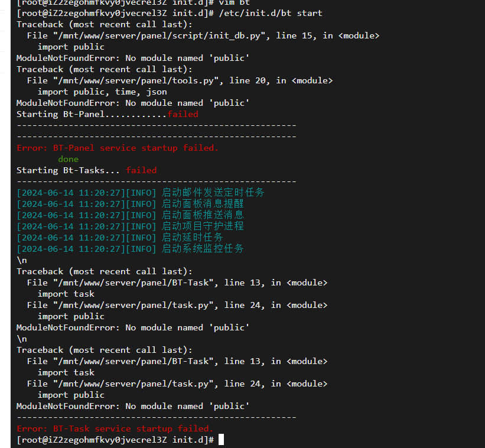Click the green 'done' text
This screenshot has width=485, height=448.
69,159
